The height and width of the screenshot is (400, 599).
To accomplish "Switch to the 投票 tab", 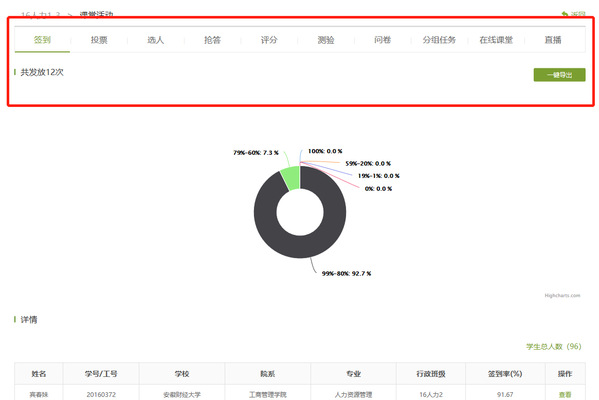I will click(x=99, y=40).
